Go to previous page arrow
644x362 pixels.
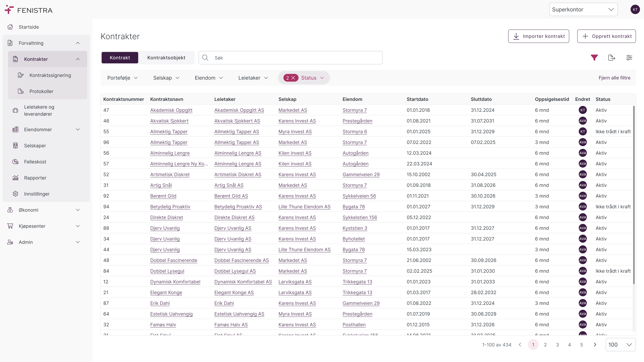coord(520,345)
